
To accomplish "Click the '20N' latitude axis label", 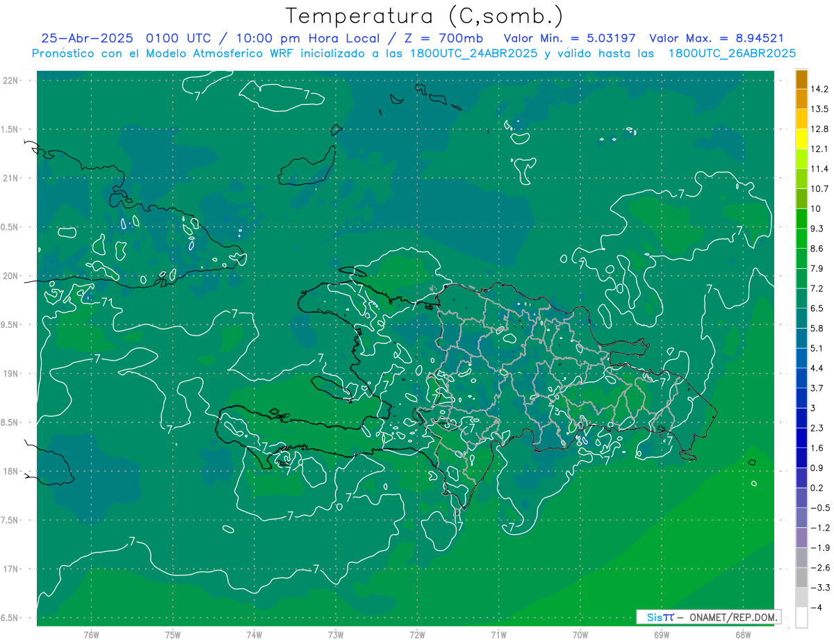I will (x=10, y=276).
